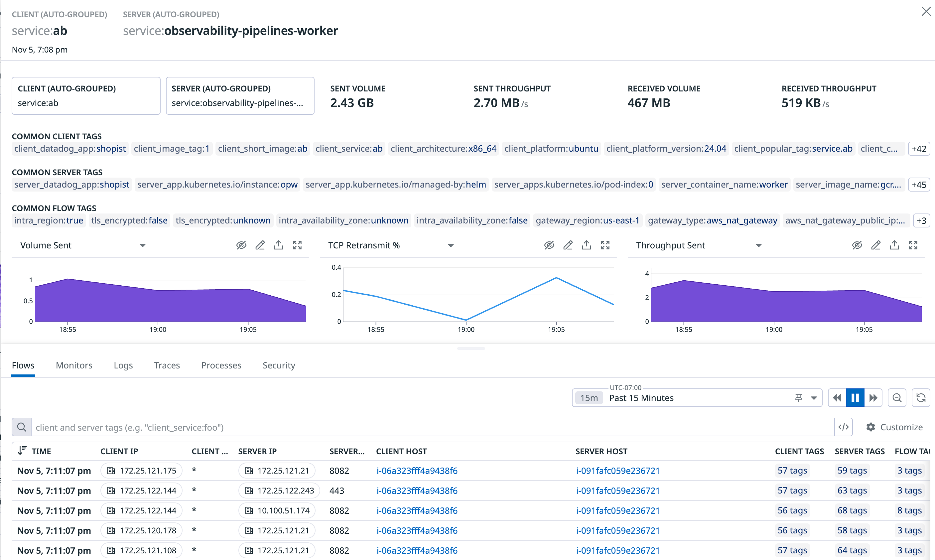Open client host i-06a323fff4a9438f6
This screenshot has height=560, width=935.
(x=417, y=471)
